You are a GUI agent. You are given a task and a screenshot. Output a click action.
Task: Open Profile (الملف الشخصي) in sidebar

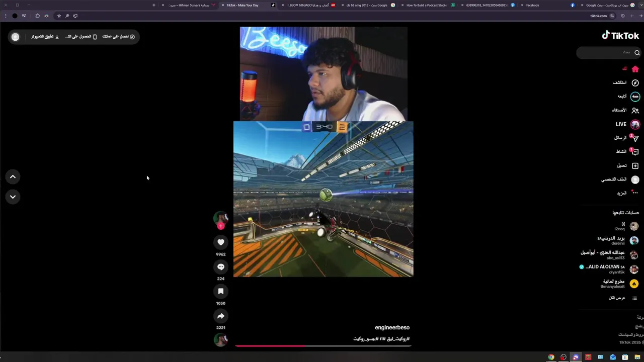620,179
